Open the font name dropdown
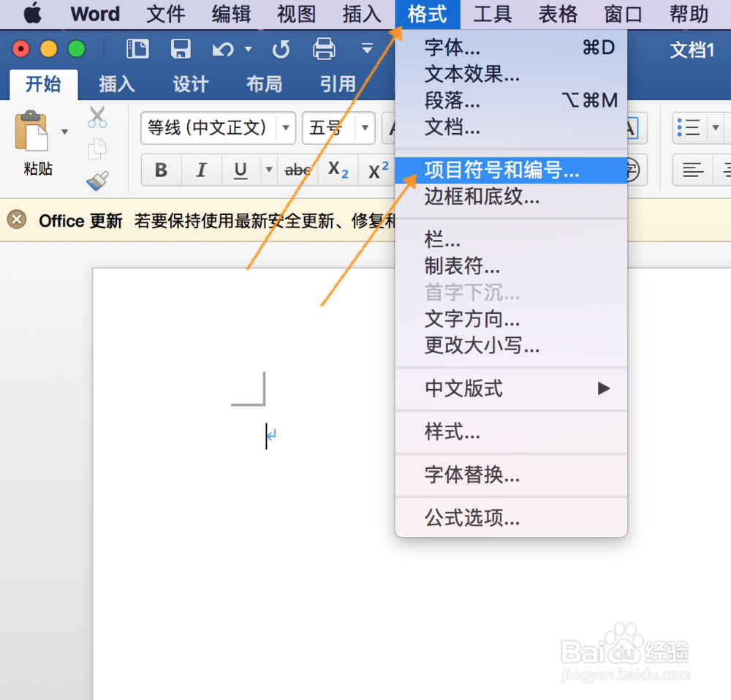The image size is (731, 700). click(x=286, y=128)
